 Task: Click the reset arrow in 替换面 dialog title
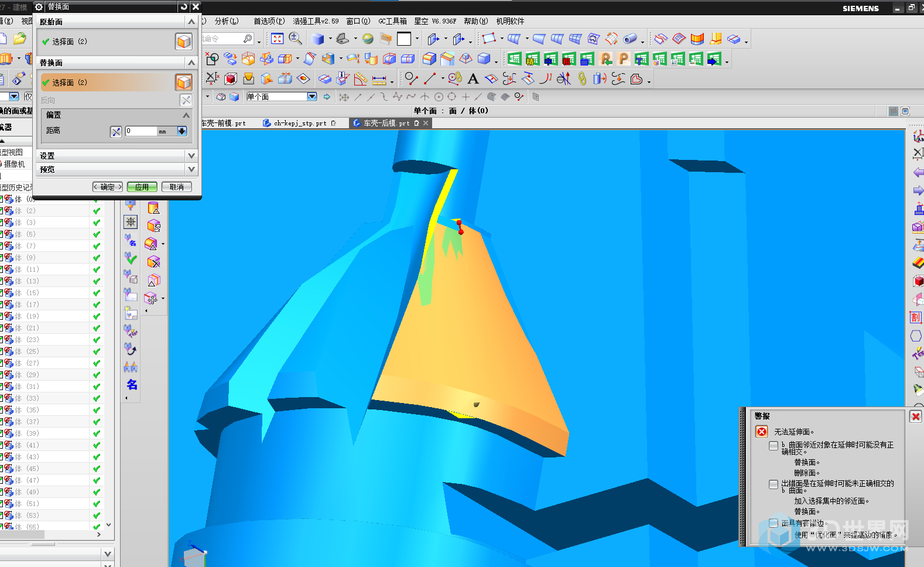[184, 6]
